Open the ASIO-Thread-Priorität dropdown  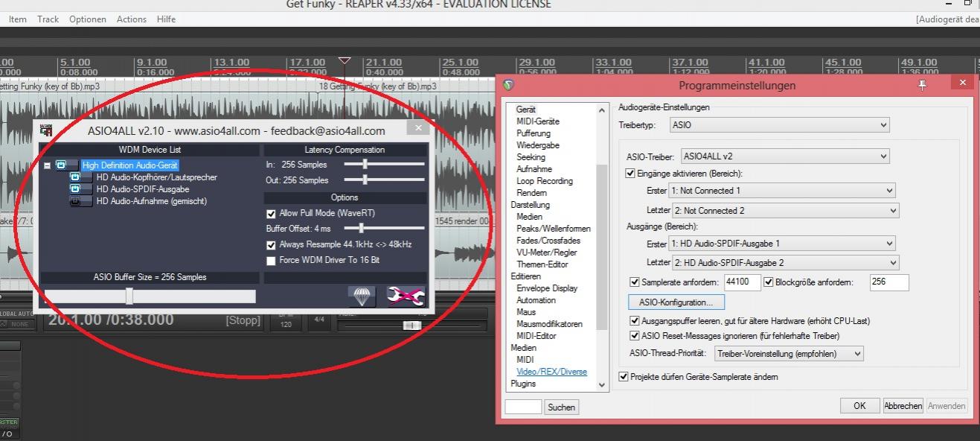pos(789,354)
